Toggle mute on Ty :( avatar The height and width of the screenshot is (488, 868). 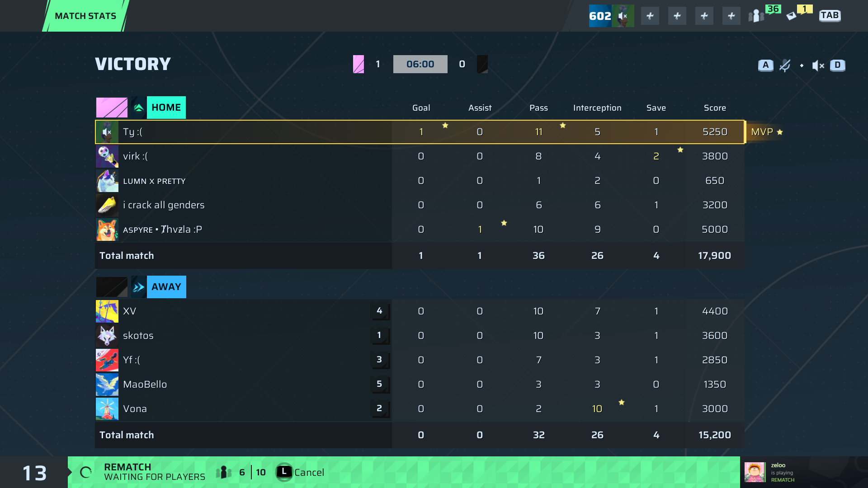coord(107,132)
